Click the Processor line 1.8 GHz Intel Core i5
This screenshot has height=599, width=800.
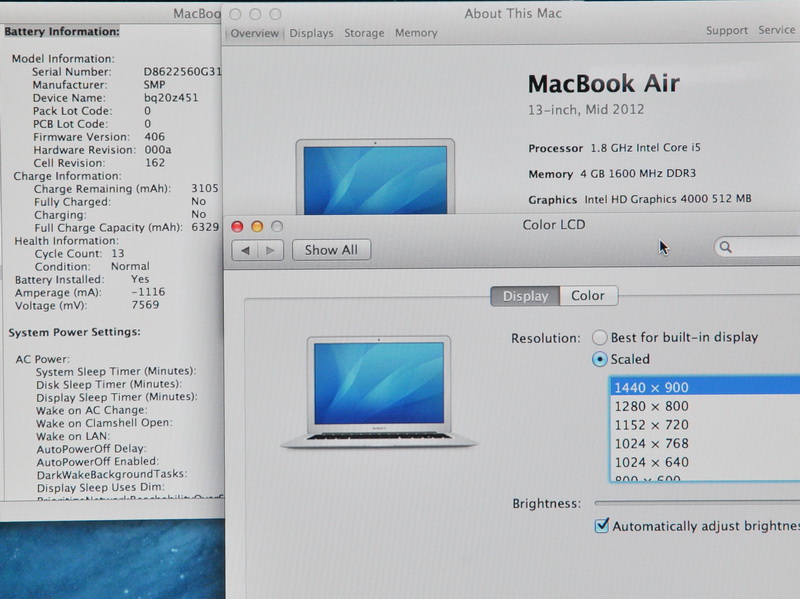coord(614,148)
